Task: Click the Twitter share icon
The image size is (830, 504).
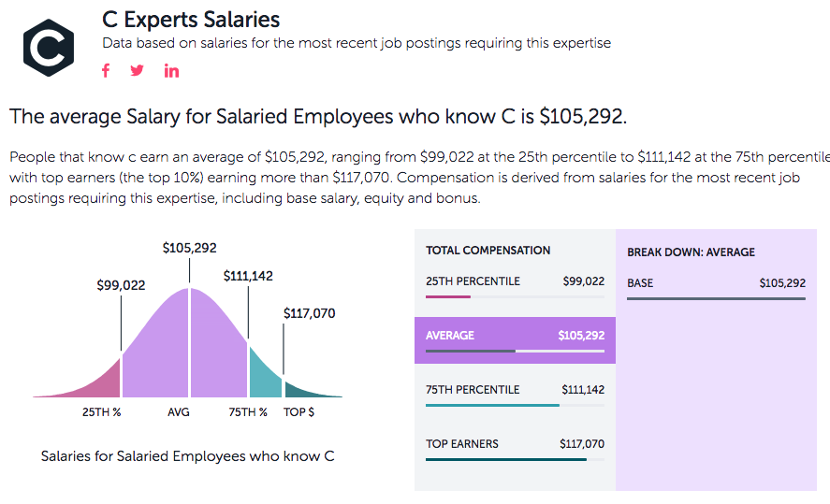Action: pos(138,71)
